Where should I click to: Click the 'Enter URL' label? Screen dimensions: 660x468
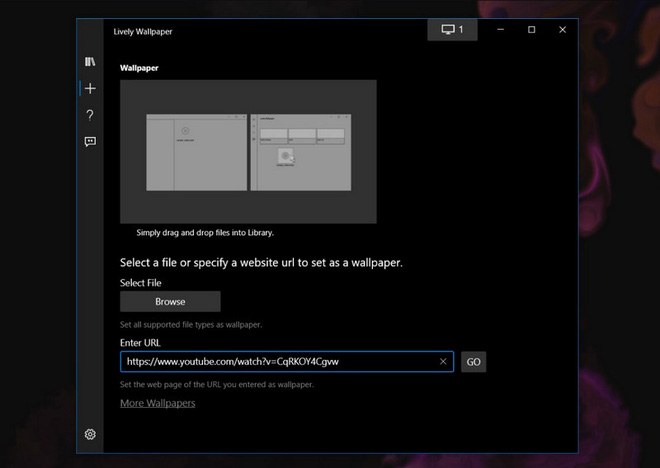point(140,343)
